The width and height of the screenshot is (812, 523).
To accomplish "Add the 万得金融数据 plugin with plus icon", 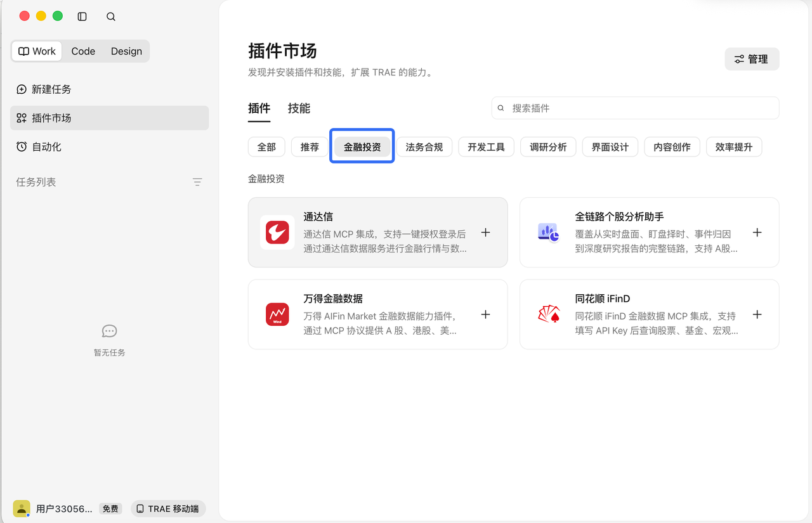I will click(x=485, y=314).
